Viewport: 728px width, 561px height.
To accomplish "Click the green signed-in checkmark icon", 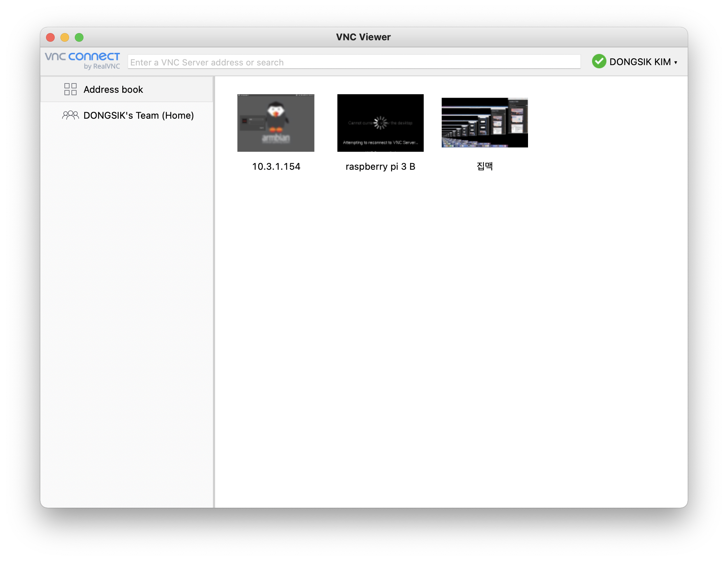I will click(x=599, y=61).
